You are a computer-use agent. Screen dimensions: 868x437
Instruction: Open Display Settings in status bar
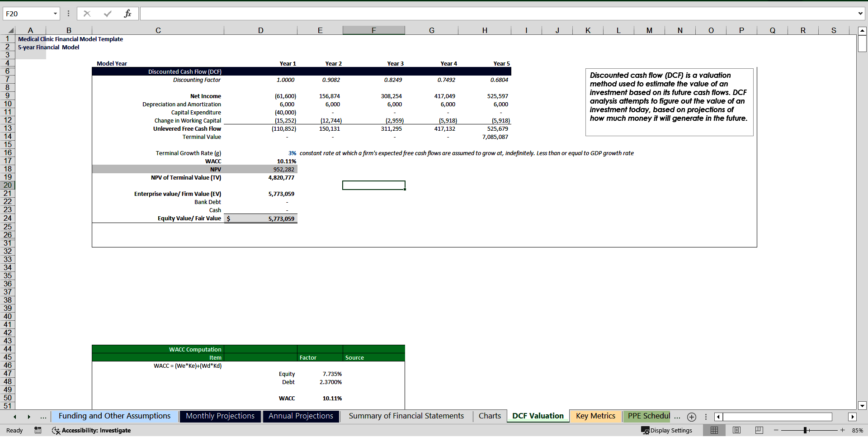click(667, 430)
